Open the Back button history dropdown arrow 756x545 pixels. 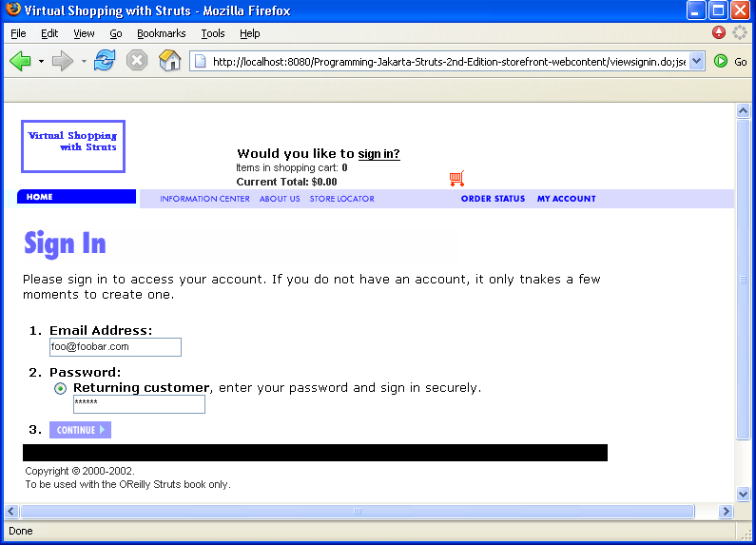coord(41,62)
